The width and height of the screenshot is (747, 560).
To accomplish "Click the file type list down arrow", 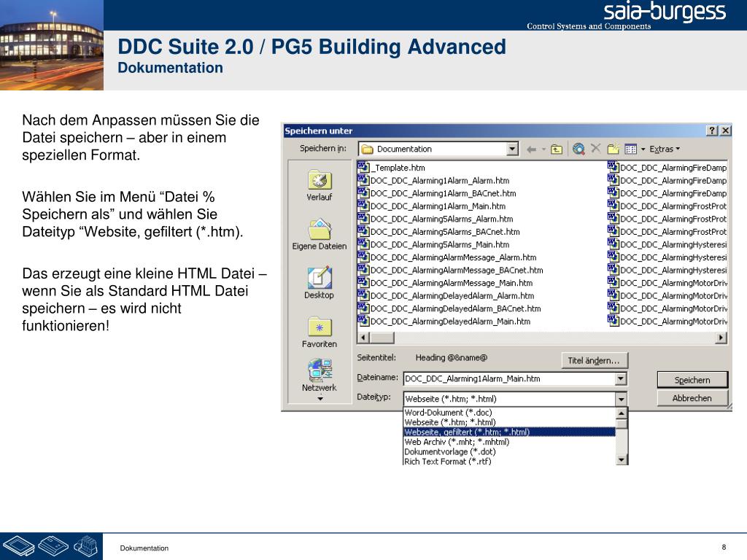I will click(x=622, y=459).
